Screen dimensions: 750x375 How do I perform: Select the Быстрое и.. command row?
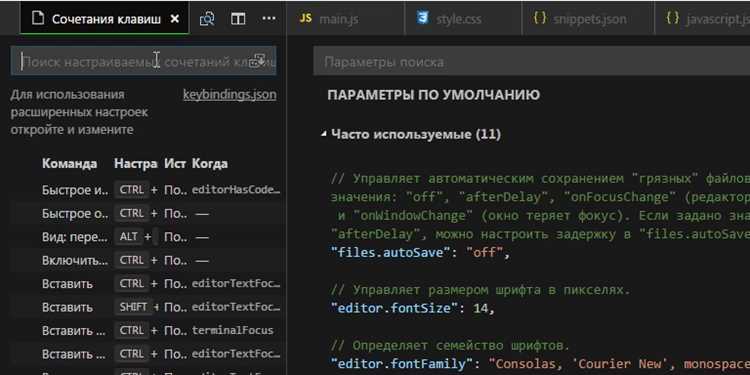tap(146, 190)
